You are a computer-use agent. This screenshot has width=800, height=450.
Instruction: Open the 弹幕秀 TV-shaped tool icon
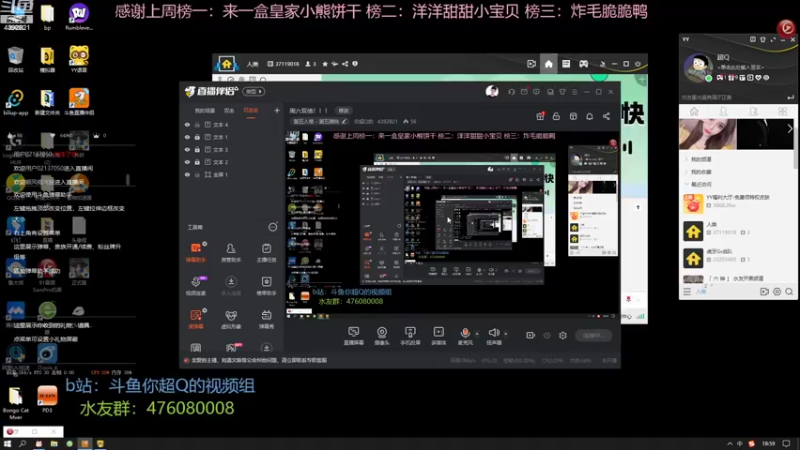[x=266, y=319]
